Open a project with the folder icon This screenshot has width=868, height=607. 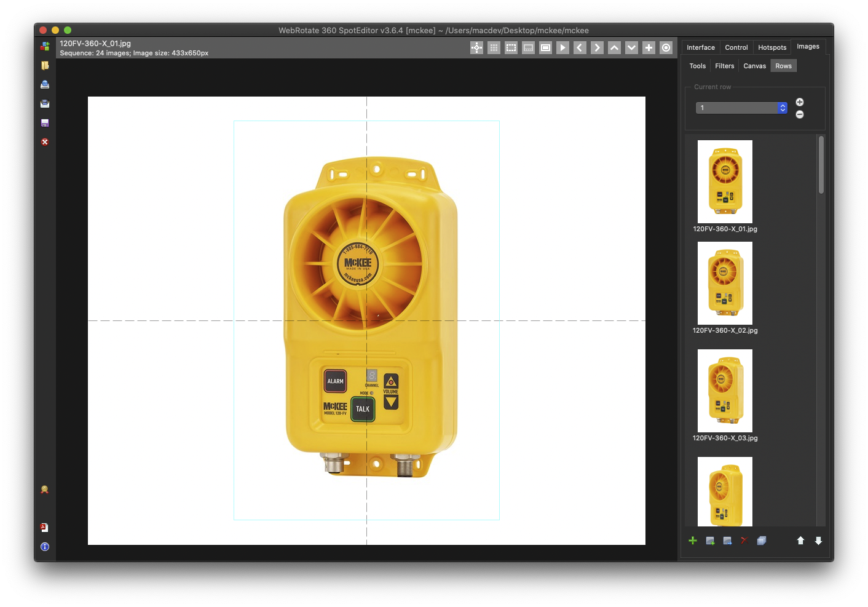click(x=45, y=65)
